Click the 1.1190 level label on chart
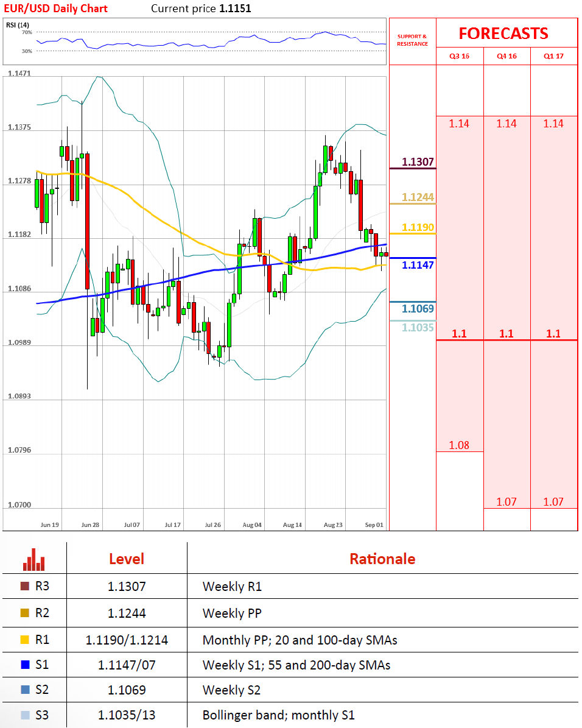The height and width of the screenshot is (728, 582). (418, 227)
